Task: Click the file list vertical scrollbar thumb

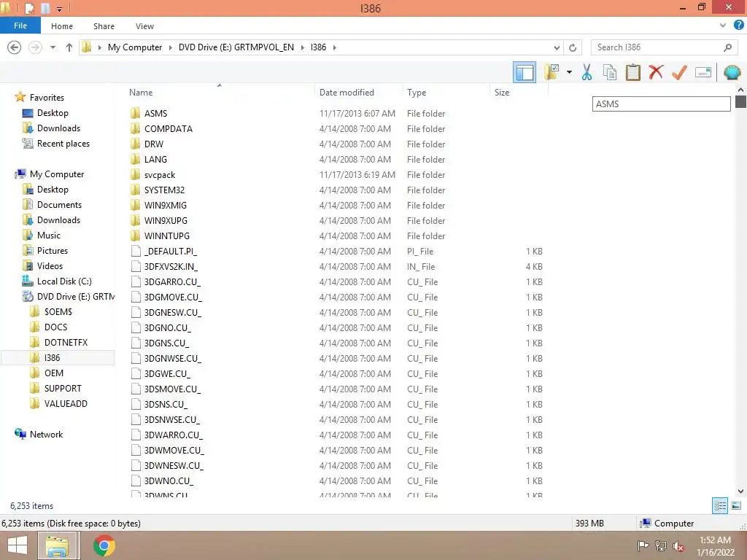Action: coord(740,101)
